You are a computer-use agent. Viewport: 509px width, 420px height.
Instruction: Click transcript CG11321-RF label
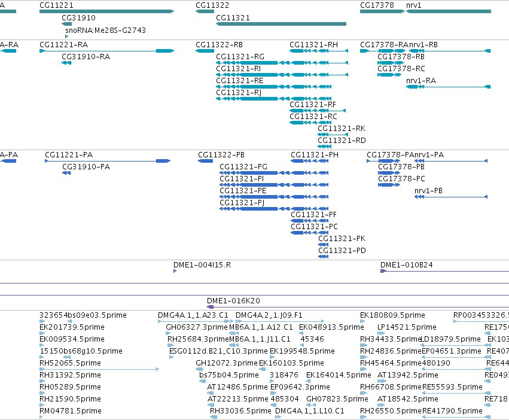click(x=313, y=105)
